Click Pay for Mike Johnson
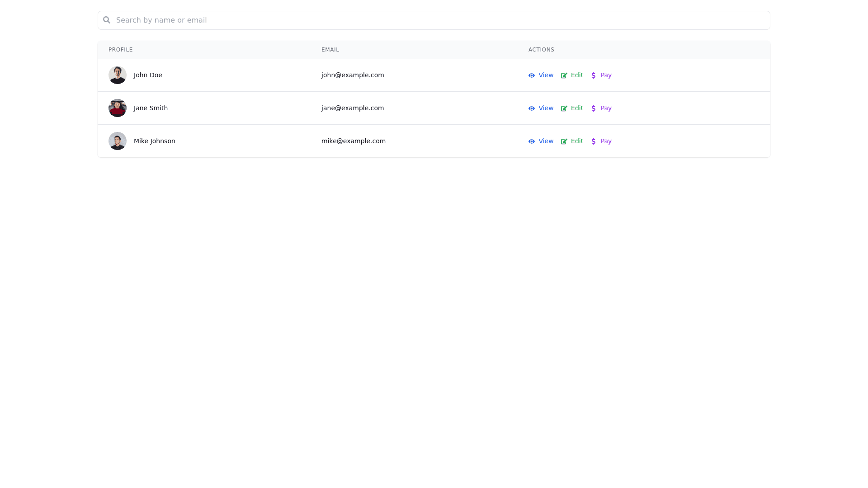Image resolution: width=868 pixels, height=488 pixels. point(606,141)
